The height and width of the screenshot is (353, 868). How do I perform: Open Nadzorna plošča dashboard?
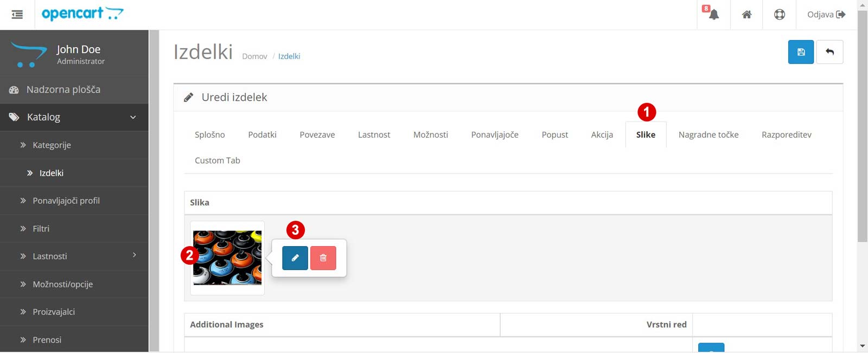tap(63, 89)
